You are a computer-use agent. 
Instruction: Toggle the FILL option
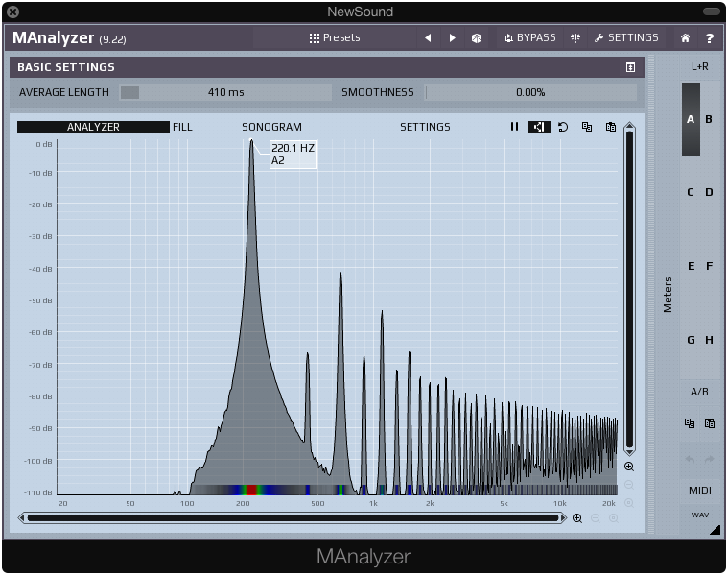182,127
